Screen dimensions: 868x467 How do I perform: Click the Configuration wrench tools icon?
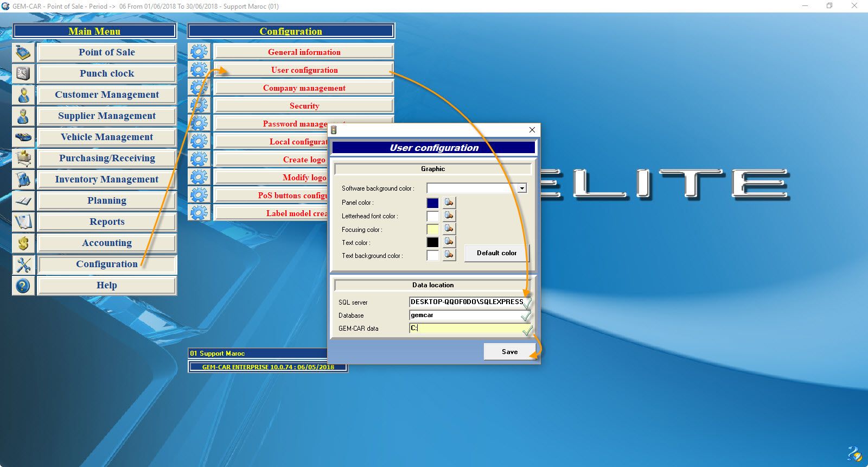(23, 264)
